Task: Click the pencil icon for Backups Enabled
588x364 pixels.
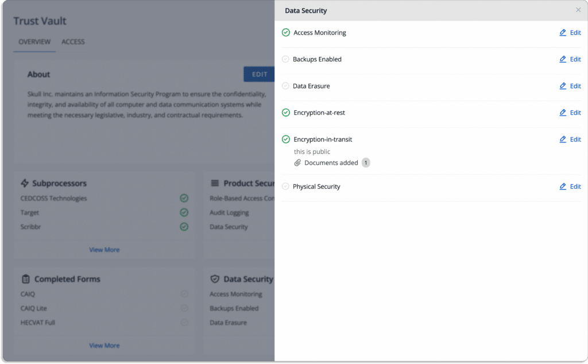Action: tap(563, 59)
